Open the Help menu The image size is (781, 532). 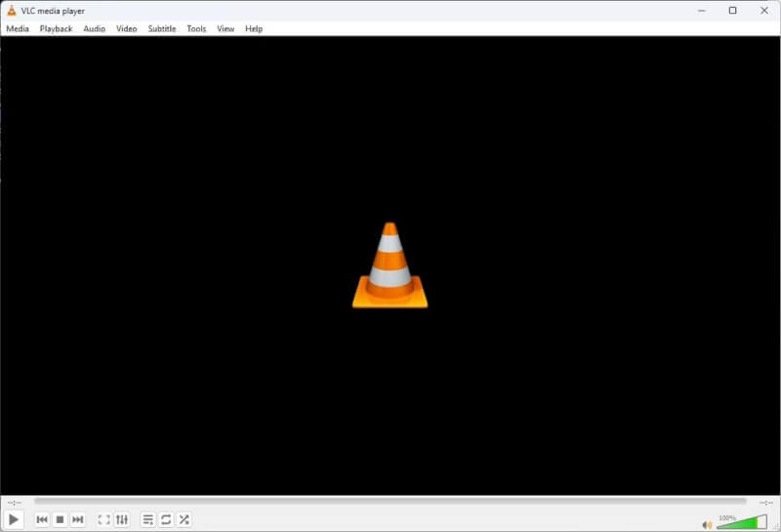254,29
